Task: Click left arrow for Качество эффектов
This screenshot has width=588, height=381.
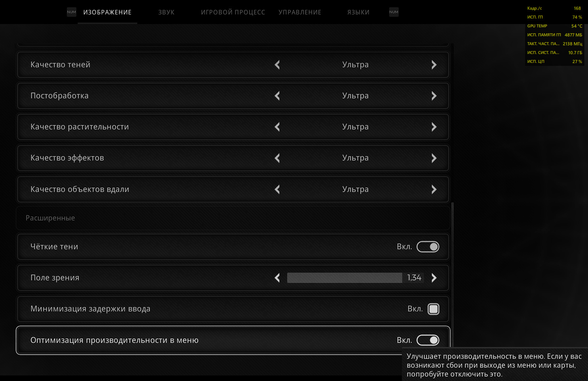Action: click(x=277, y=158)
